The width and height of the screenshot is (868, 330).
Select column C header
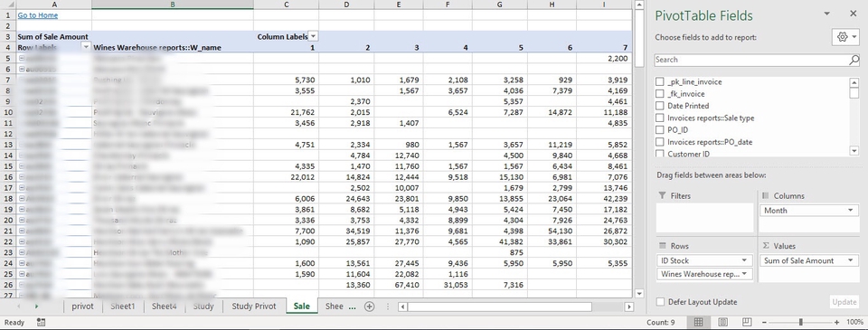(x=287, y=5)
